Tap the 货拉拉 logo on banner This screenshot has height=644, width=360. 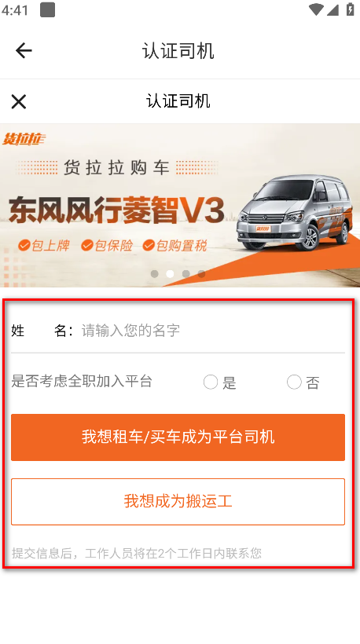(24, 139)
